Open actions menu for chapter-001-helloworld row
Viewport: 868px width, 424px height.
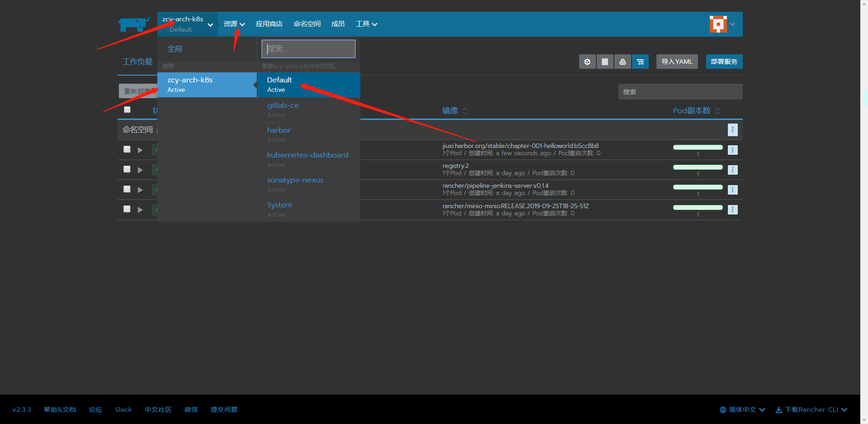(x=733, y=150)
